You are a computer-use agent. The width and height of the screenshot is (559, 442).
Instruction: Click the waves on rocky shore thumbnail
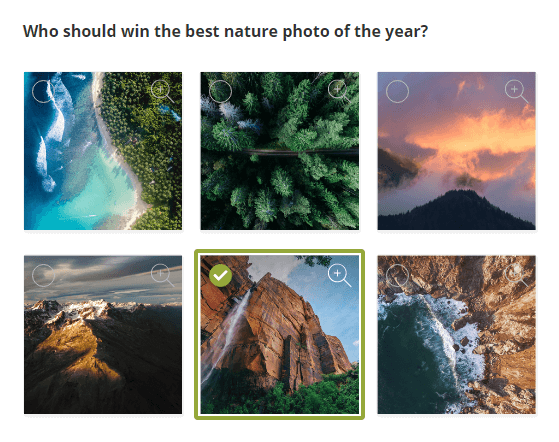tap(457, 335)
